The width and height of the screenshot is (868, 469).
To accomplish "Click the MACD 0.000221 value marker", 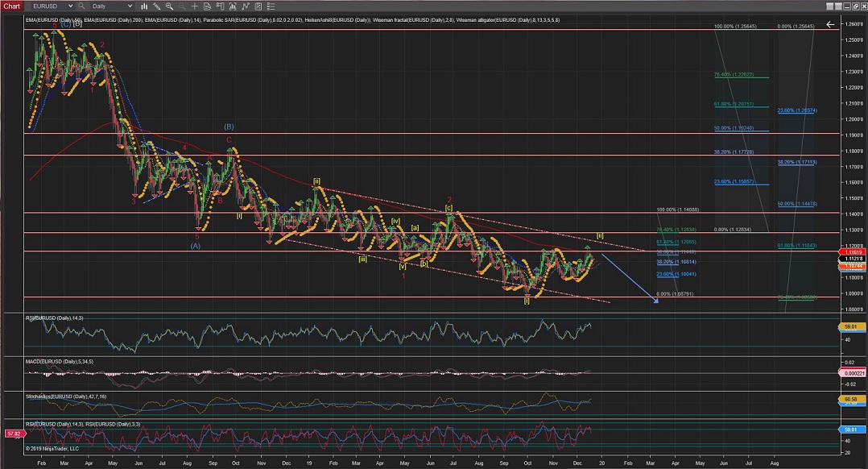I will pos(852,372).
